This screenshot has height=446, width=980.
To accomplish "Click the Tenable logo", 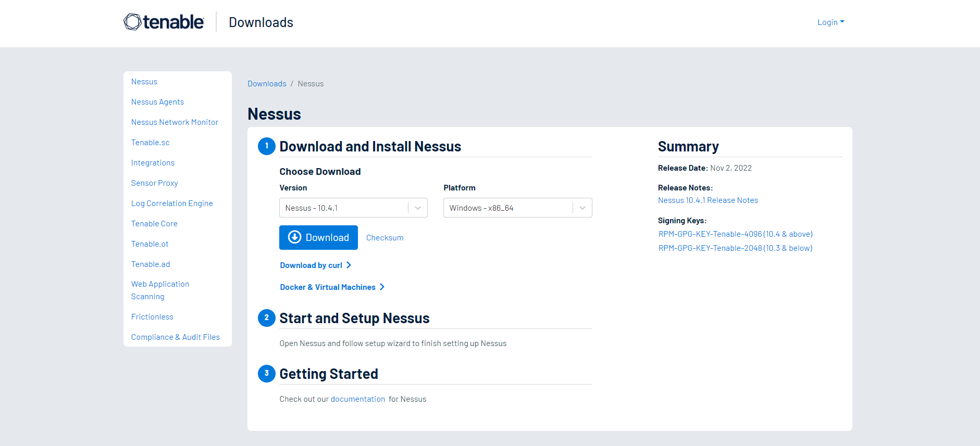I will click(x=164, y=22).
